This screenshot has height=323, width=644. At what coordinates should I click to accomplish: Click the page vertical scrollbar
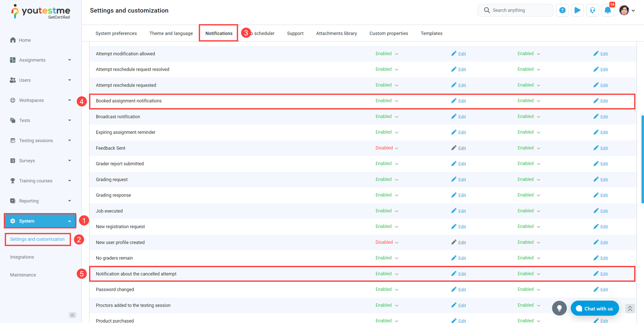[x=642, y=158]
